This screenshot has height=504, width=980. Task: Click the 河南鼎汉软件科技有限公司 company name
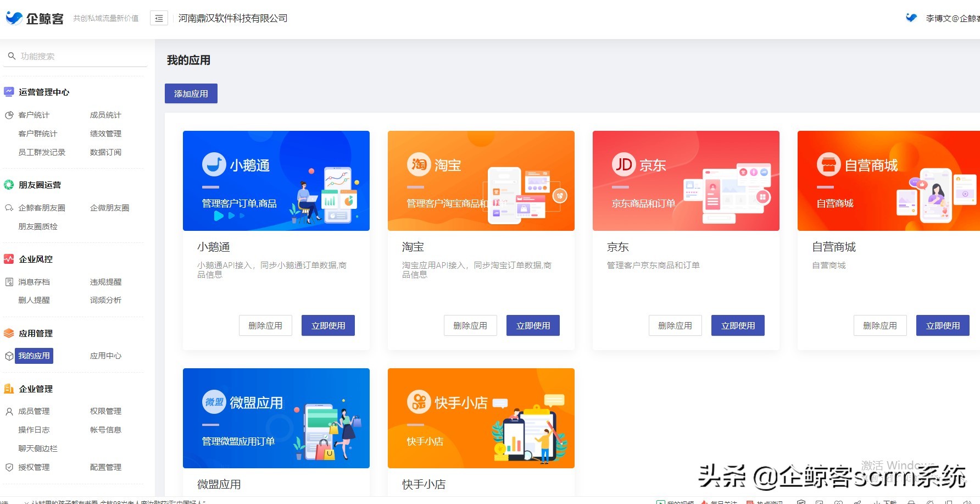(233, 18)
